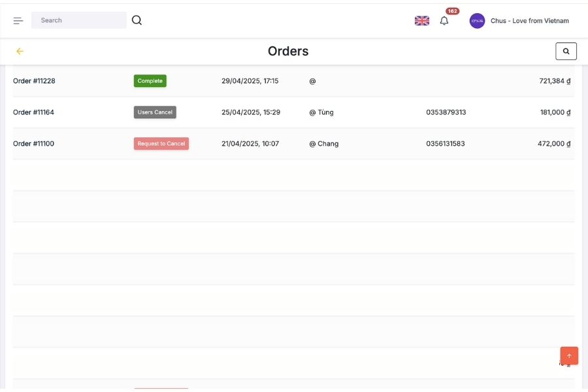This screenshot has height=392, width=588.
Task: Open Order #11164
Action: 33,112
